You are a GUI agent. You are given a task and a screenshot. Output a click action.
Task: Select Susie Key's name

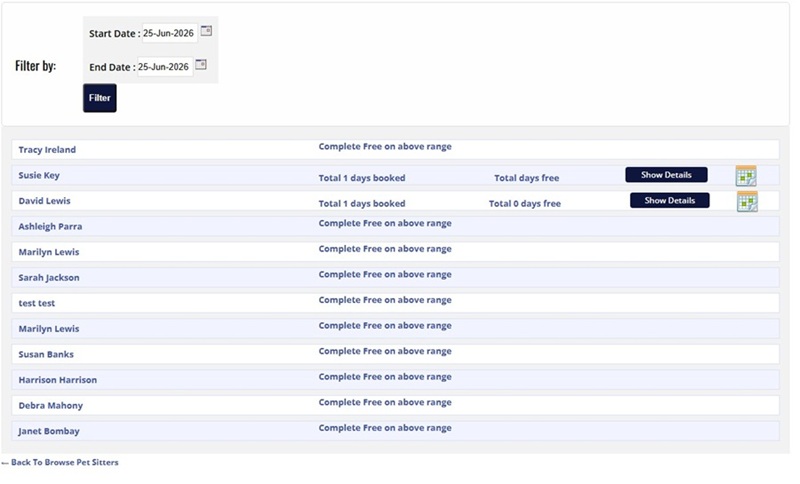[x=39, y=175]
